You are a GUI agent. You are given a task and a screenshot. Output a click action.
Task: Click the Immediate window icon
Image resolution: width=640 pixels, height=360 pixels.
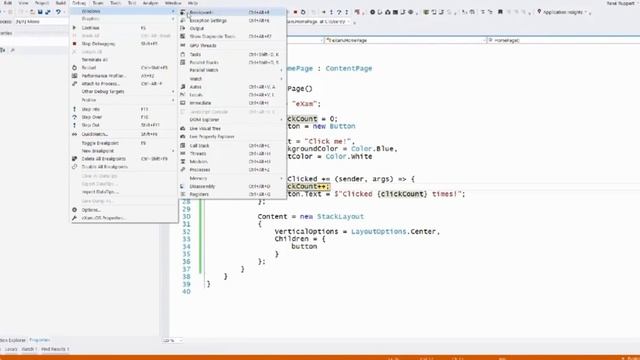(x=183, y=103)
